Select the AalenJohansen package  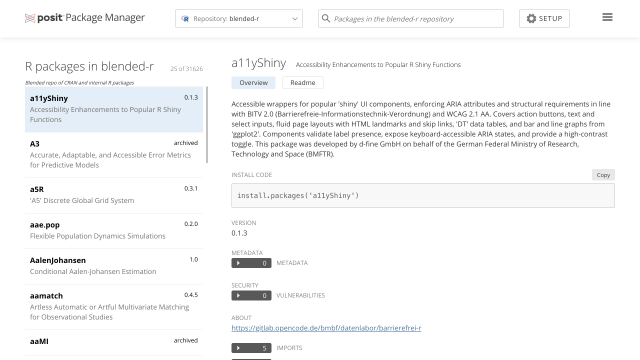[114, 266]
